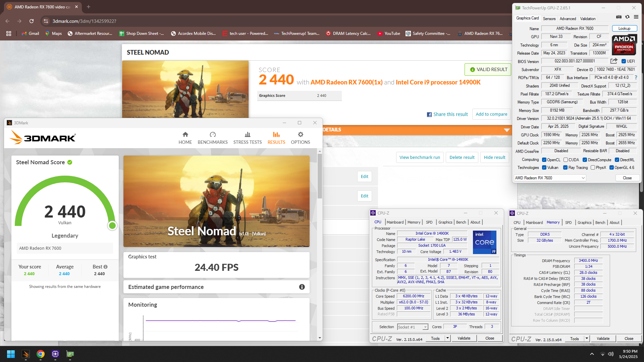
Task: Click Delete result button
Action: 462,158
